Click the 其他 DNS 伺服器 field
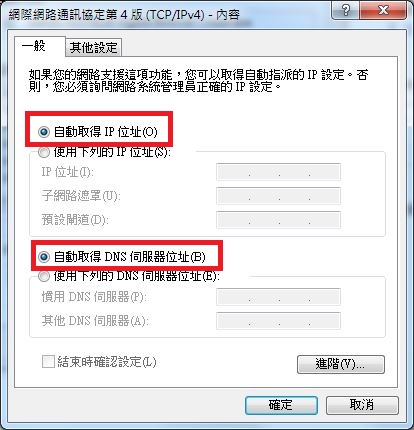 click(278, 321)
